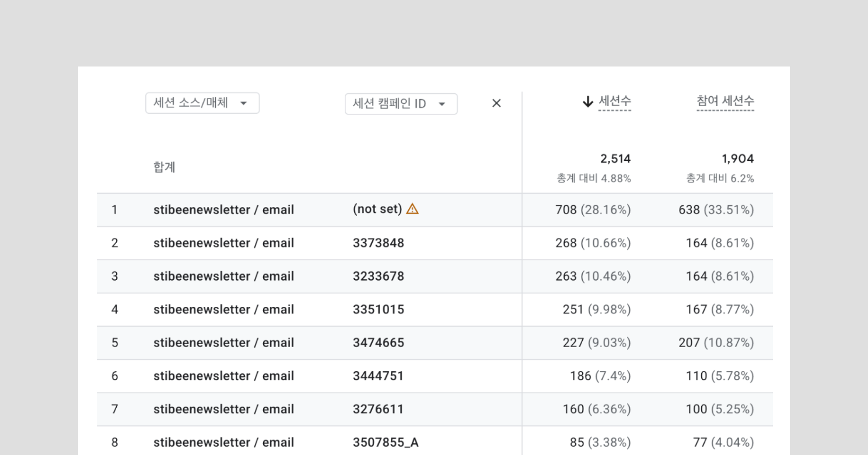This screenshot has height=455, width=868.
Task: Click row number 4 in the table
Action: pyautogui.click(x=114, y=309)
